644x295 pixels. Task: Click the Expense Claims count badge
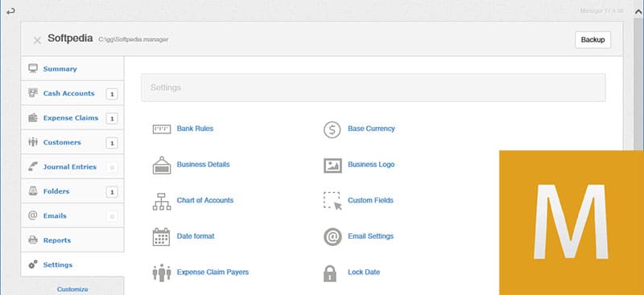pos(112,119)
